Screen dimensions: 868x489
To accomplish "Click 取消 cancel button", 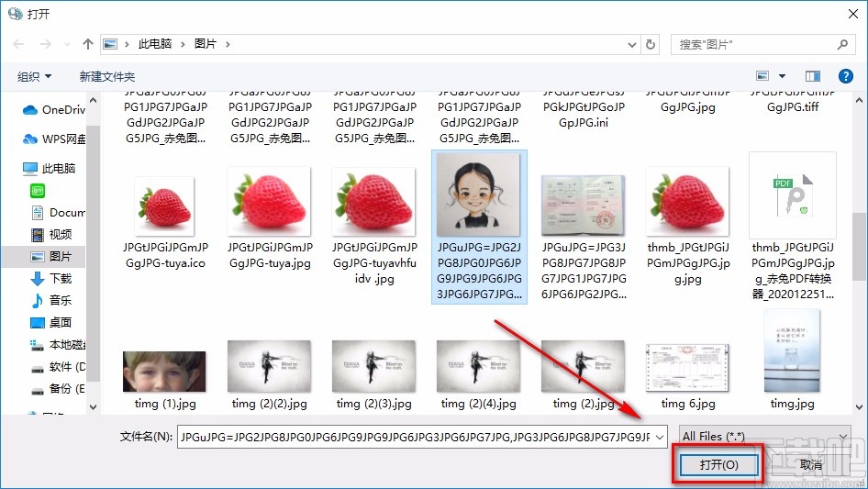I will click(x=811, y=464).
